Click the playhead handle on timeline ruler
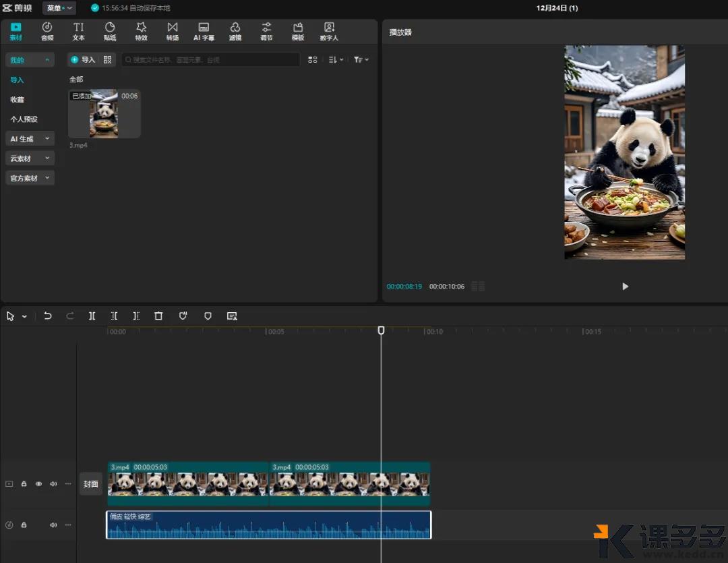728x563 pixels. pyautogui.click(x=381, y=330)
